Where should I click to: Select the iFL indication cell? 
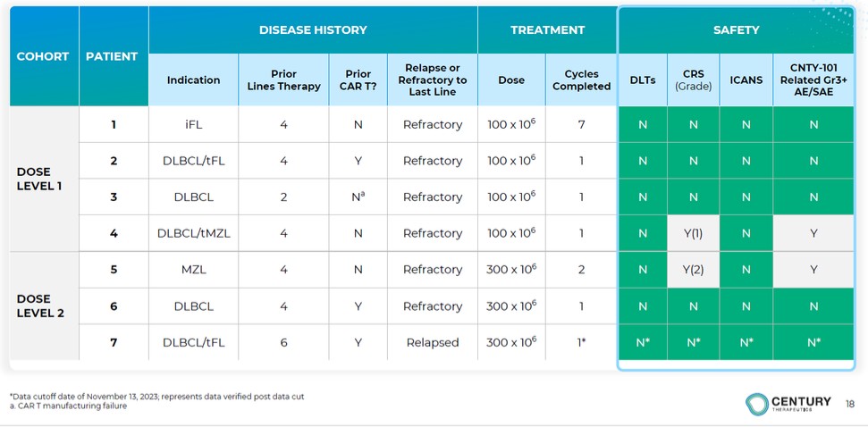(193, 124)
